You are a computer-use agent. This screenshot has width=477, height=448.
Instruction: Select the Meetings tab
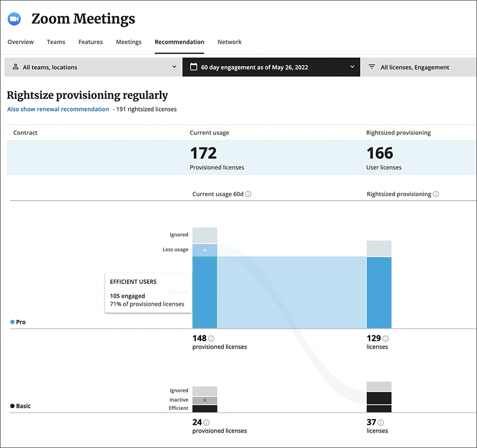(x=129, y=42)
